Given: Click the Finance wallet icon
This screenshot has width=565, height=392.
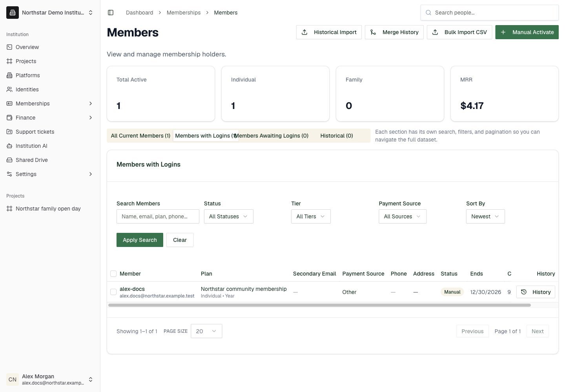Looking at the screenshot, I should (x=9, y=118).
